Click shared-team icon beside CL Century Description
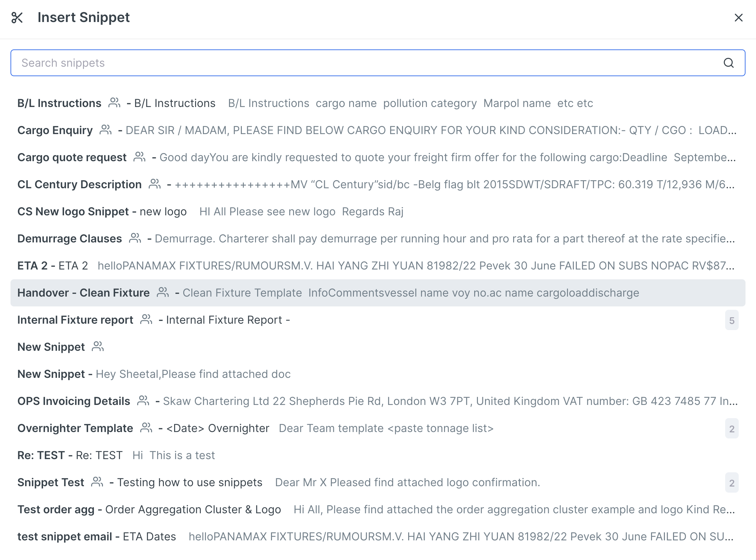Image resolution: width=756 pixels, height=560 pixels. (x=155, y=184)
